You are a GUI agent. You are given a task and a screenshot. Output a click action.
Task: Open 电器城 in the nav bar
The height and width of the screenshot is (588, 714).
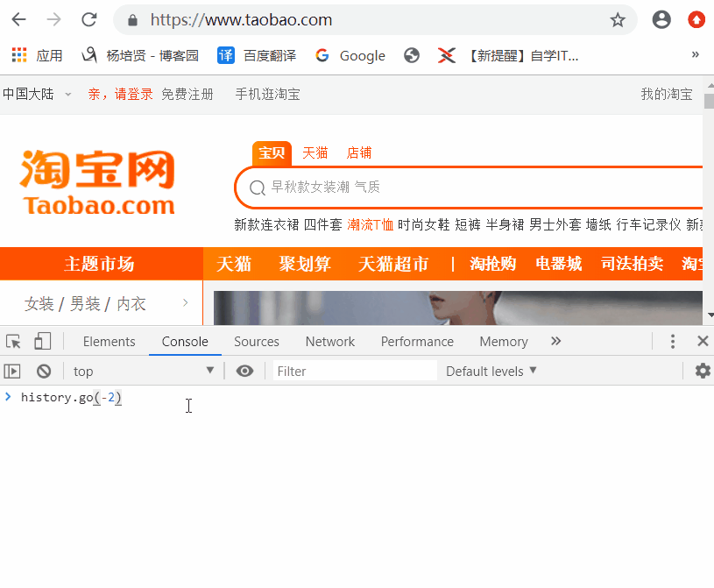[x=559, y=264]
